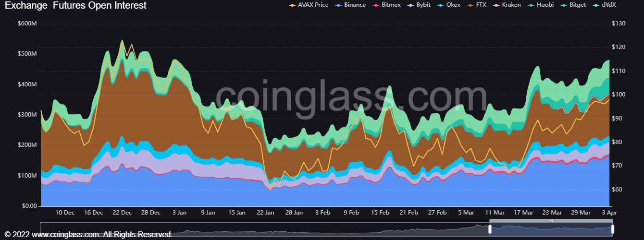Toggle dYdX series visibility in legend
The height and width of the screenshot is (240, 644).
tap(608, 5)
